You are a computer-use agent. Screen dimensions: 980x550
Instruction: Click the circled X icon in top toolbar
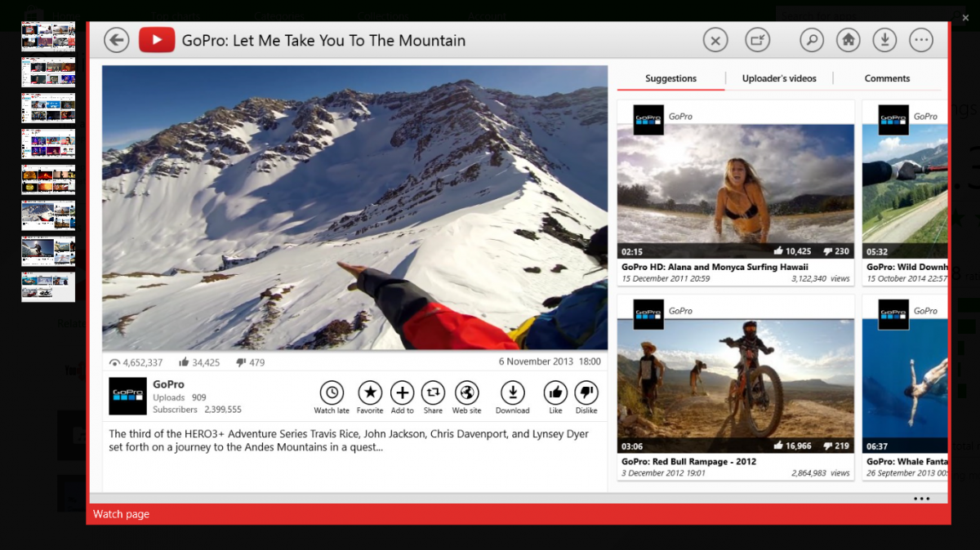[715, 40]
